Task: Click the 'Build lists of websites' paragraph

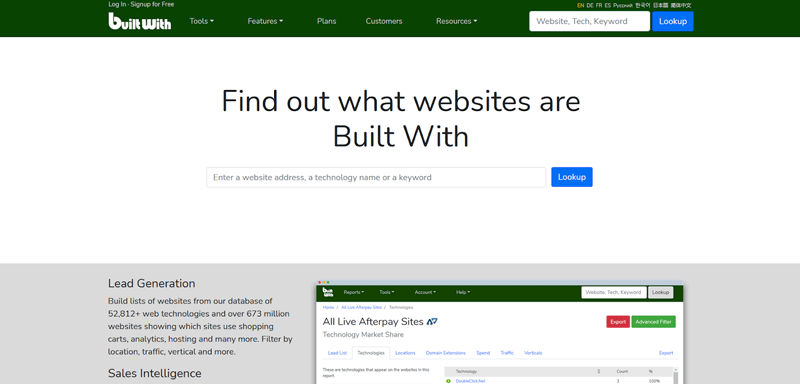Action: coord(201,326)
